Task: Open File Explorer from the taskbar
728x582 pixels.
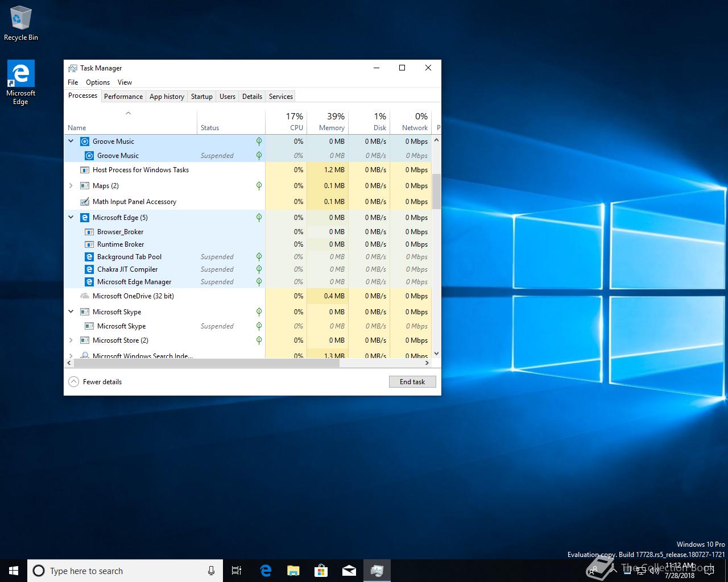Action: tap(293, 571)
